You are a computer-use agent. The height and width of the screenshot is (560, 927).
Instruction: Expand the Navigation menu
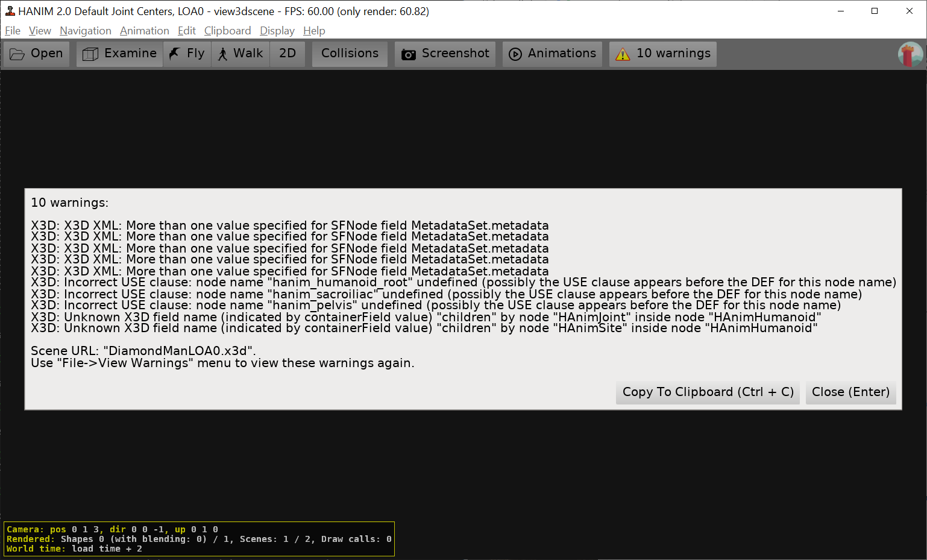(86, 31)
